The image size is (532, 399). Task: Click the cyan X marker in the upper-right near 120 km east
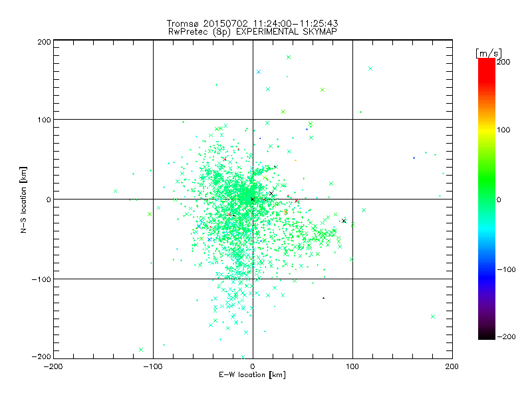point(370,68)
